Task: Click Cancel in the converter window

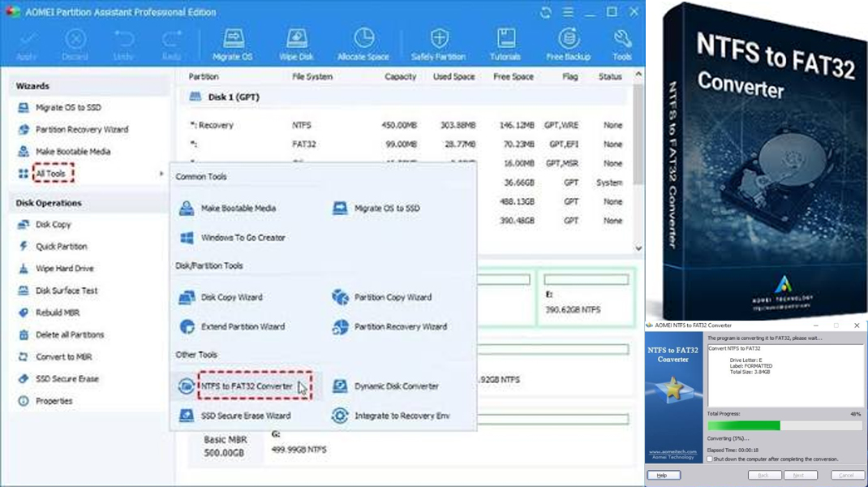Action: (x=847, y=476)
